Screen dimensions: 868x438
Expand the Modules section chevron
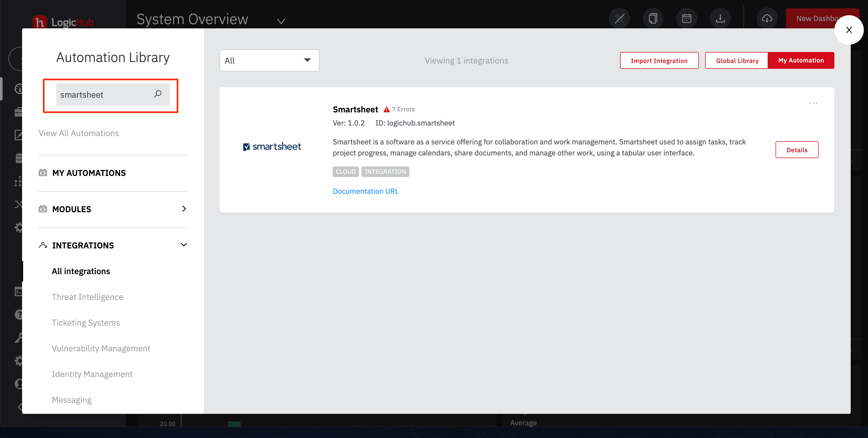[184, 208]
